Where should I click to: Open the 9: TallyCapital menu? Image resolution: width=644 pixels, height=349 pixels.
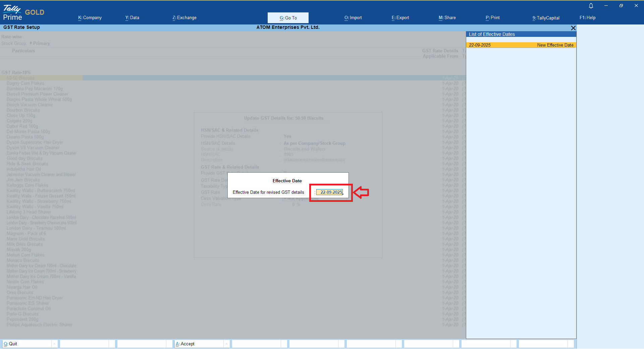[546, 18]
